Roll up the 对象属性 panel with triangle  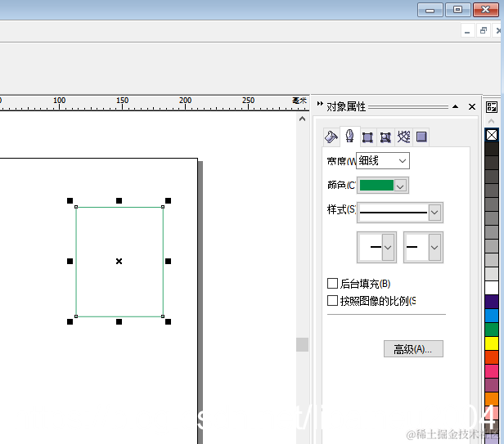[x=455, y=106]
